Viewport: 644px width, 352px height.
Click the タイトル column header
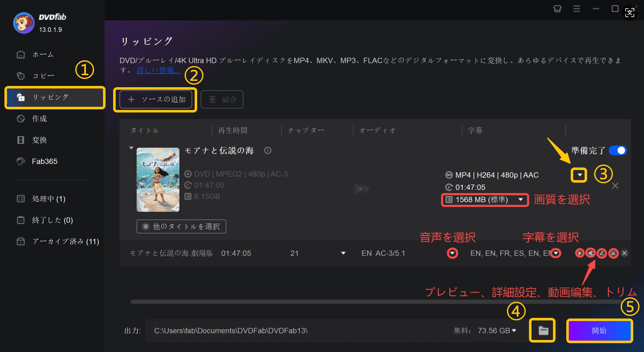pos(144,130)
